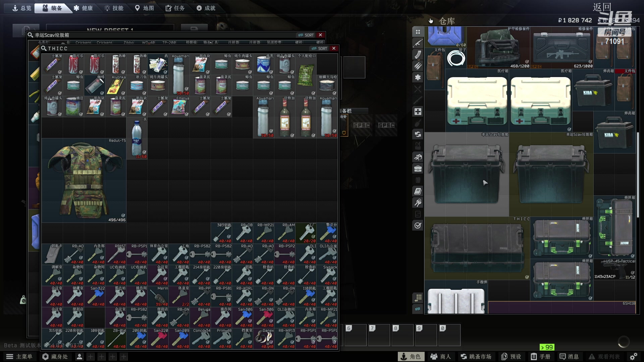
Task: Select the coins and valuables stash filter
Action: click(x=418, y=157)
